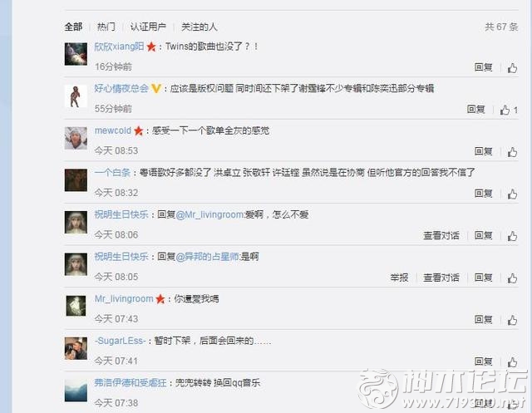This screenshot has height=413, width=532.
Task: Click thumbs-up on mewcold's comment
Action: [512, 152]
